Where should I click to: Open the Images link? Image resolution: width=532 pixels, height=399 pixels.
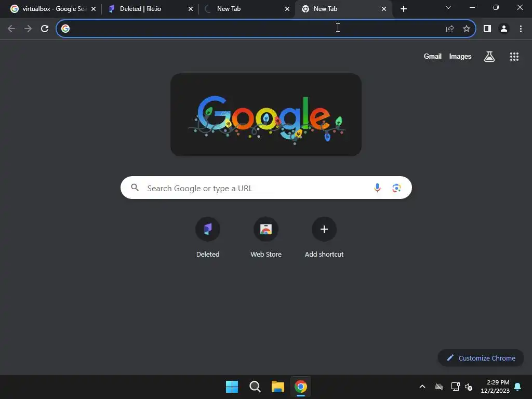click(x=460, y=56)
